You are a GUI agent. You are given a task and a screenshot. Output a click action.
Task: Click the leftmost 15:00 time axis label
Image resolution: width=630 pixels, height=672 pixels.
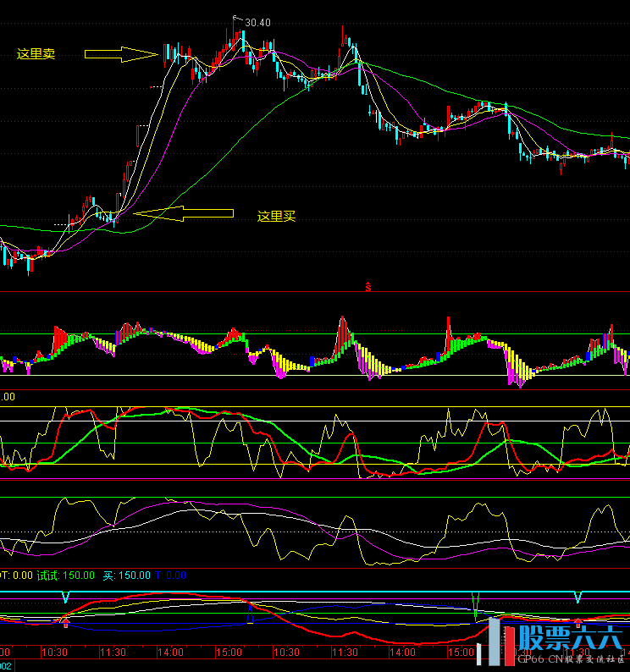229,653
